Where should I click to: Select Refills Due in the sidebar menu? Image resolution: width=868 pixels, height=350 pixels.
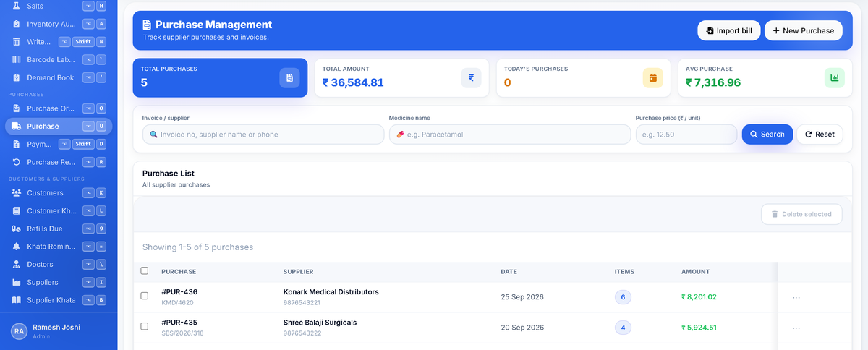[x=59, y=229]
